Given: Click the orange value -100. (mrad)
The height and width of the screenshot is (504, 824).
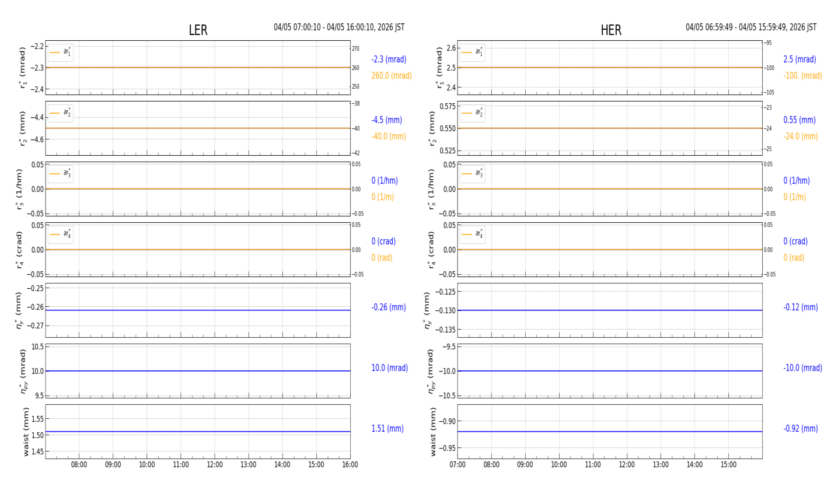Looking at the screenshot, I should point(803,76).
